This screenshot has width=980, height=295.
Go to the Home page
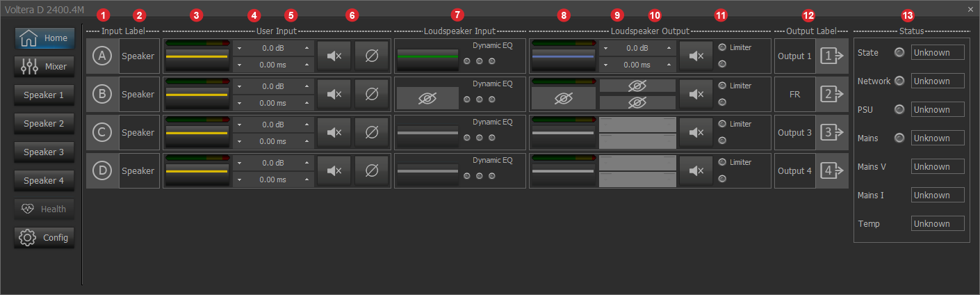point(44,38)
